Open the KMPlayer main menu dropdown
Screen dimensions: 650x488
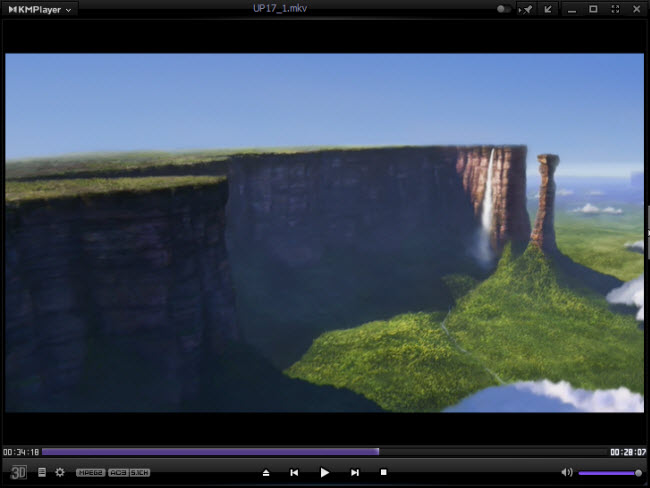click(x=40, y=10)
